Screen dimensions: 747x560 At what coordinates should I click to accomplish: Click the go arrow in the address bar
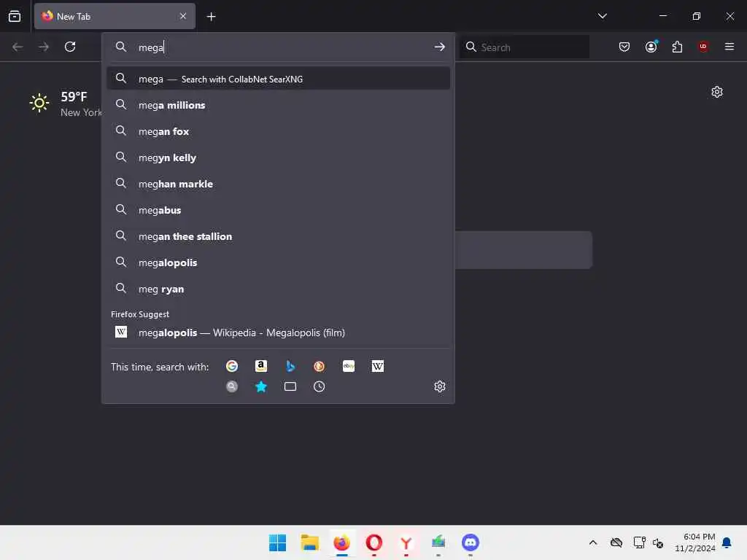click(439, 47)
